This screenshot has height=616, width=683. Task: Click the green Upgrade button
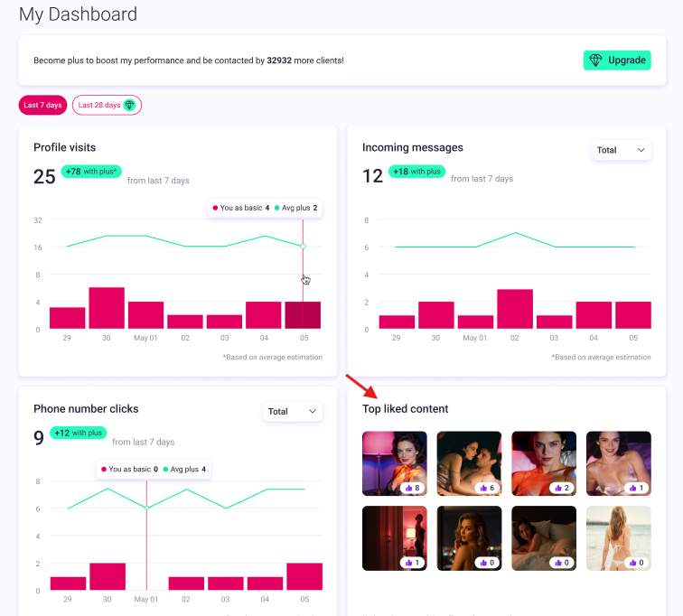coord(617,61)
